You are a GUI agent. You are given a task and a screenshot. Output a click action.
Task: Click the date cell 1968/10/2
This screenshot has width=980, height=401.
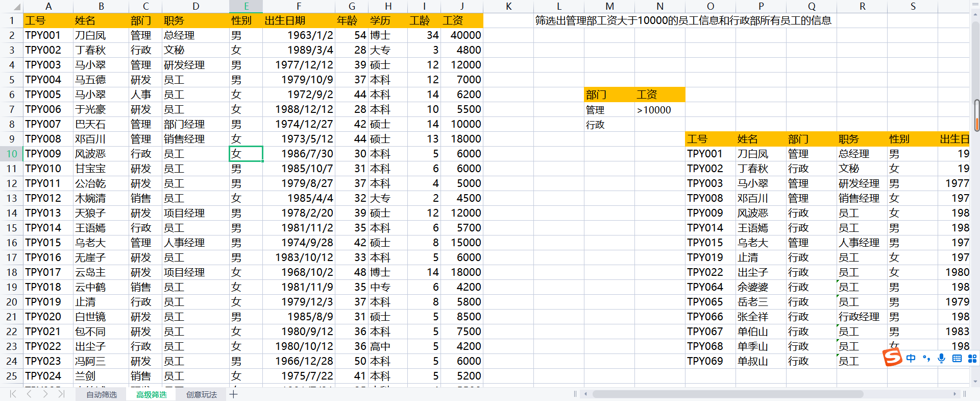click(299, 272)
